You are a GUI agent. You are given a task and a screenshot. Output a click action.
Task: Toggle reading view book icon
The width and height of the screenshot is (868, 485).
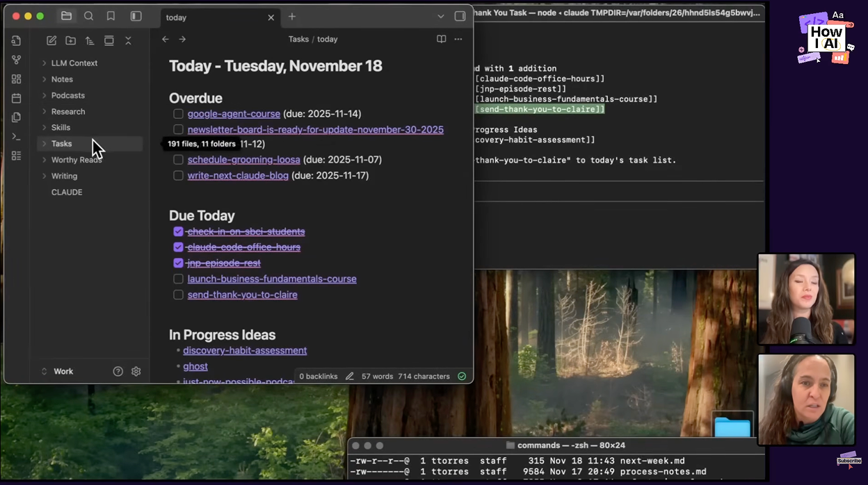tap(441, 40)
